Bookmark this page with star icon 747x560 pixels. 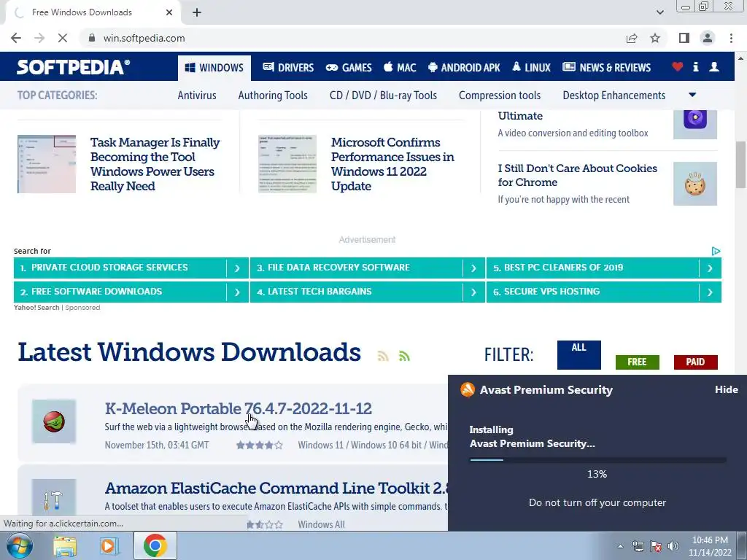click(x=655, y=38)
